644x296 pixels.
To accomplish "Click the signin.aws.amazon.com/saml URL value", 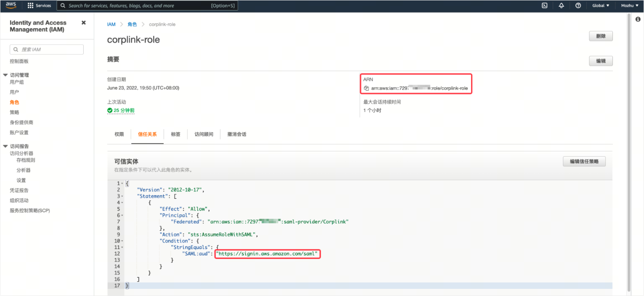I will pyautogui.click(x=268, y=253).
